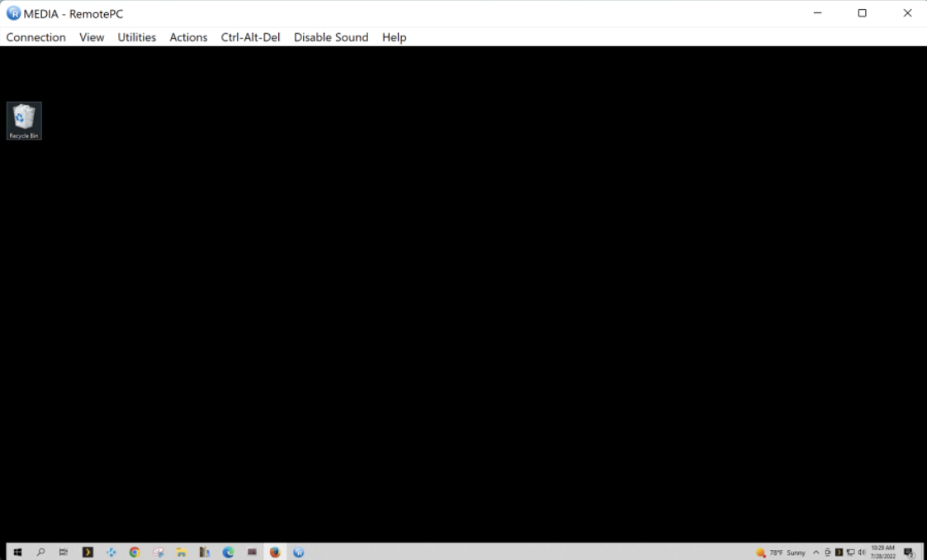Screen dimensions: 927x560
Task: Click the device tray icon beside the chevron
Action: tap(828, 553)
